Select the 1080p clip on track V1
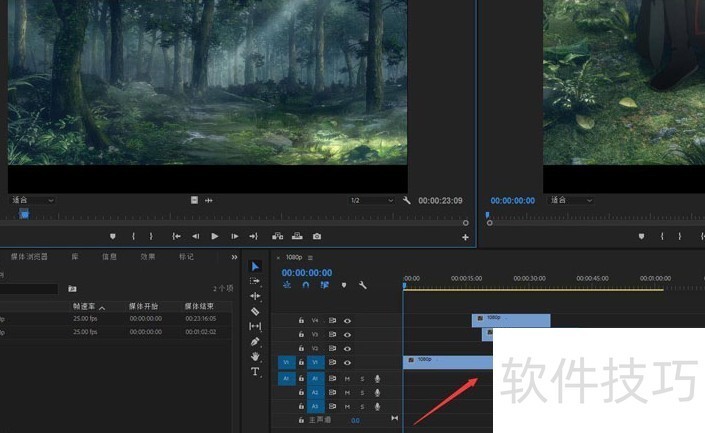Viewport: 705px width, 433px height. coord(447,361)
